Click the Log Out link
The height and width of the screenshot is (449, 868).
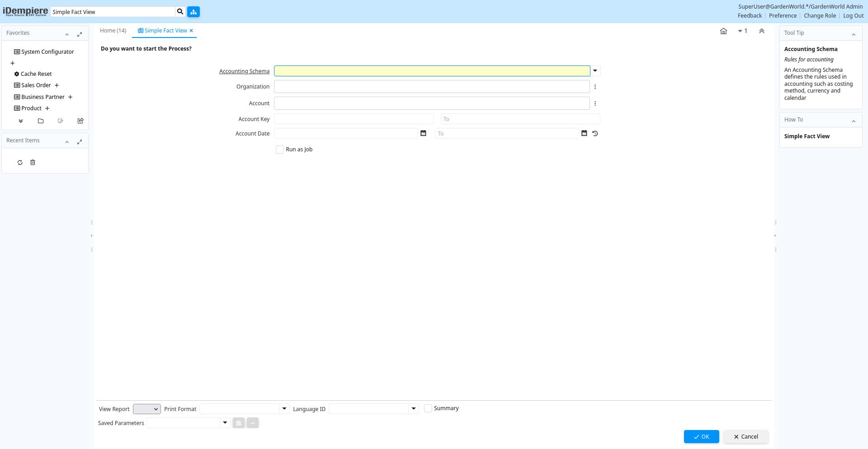point(853,16)
